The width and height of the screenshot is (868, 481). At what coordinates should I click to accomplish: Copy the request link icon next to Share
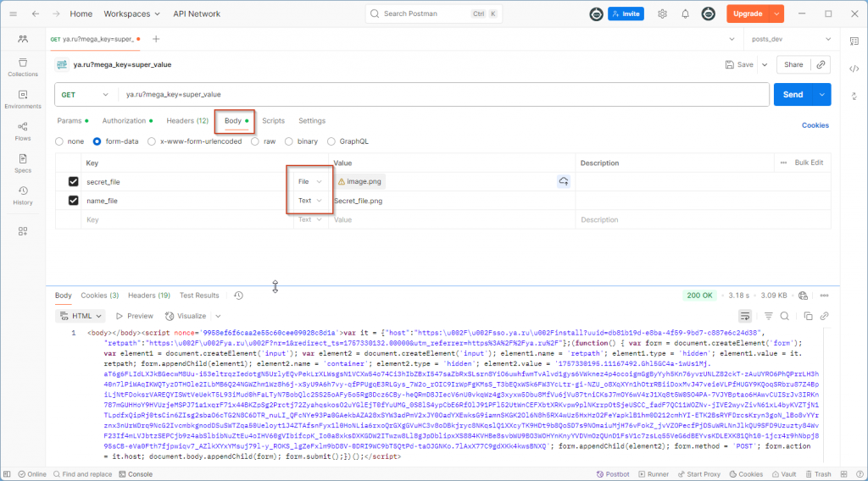click(821, 64)
